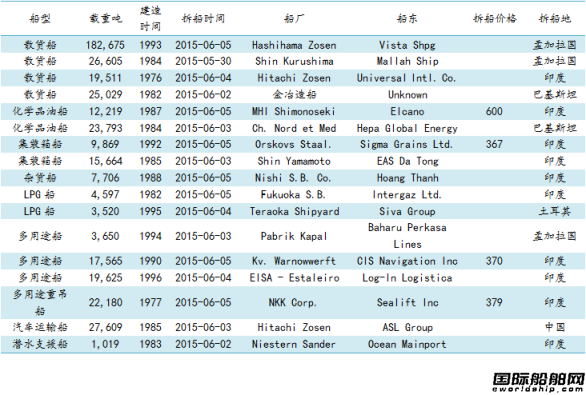Select the Niestern Sander shipyard cell
Image resolution: width=586 pixels, height=395 pixels.
[x=293, y=344]
